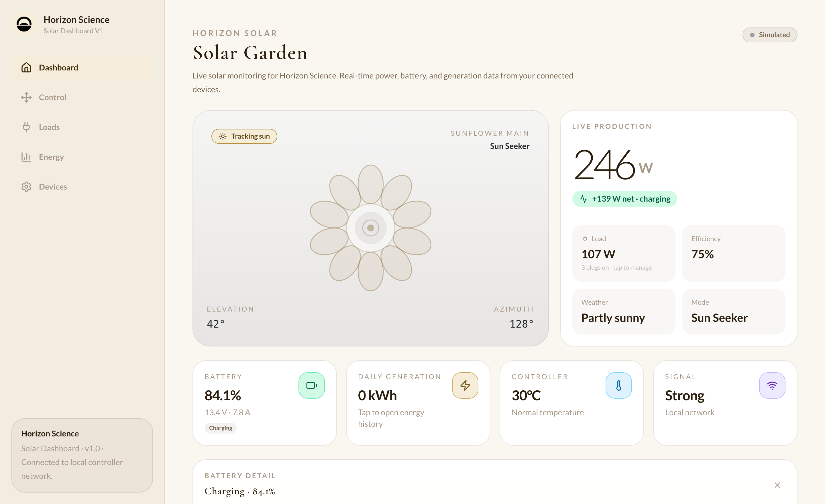Open the Load 107 W tile
This screenshot has width=825, height=504.
point(623,253)
